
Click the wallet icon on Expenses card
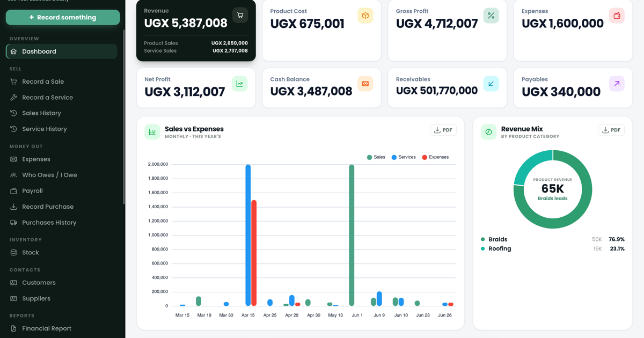click(x=617, y=16)
